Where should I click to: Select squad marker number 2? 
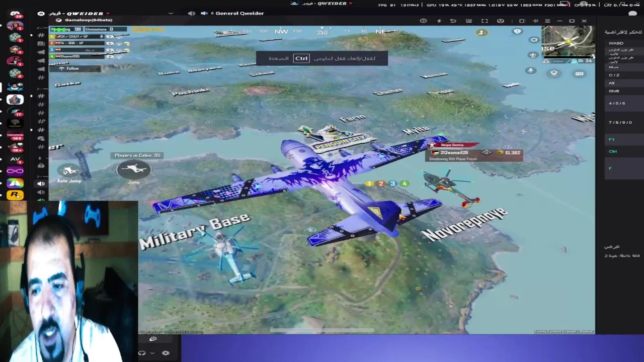(381, 184)
